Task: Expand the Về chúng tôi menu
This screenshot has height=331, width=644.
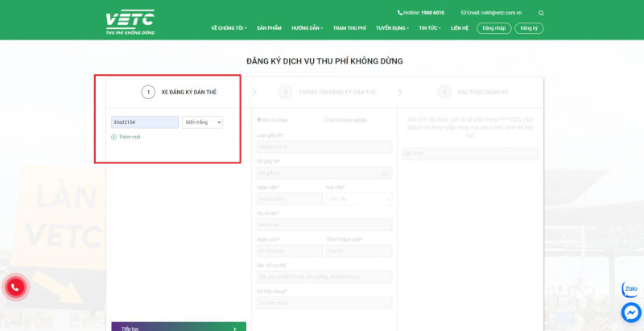Action: coord(229,28)
